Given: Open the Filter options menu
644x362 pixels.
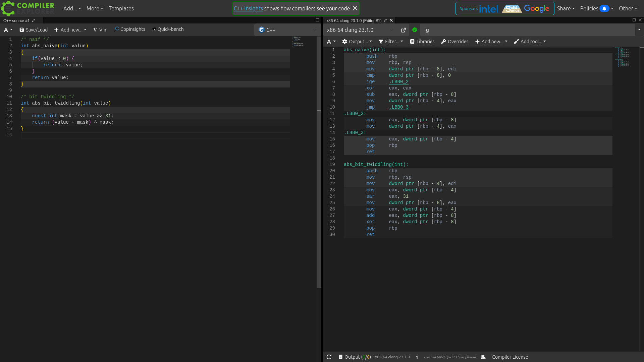Looking at the screenshot, I should coord(391,42).
